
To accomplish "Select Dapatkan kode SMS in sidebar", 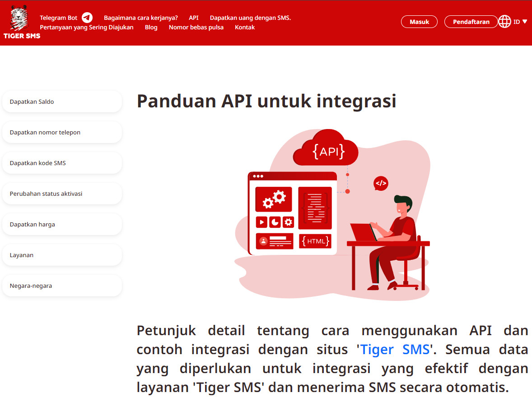I will click(x=62, y=163).
